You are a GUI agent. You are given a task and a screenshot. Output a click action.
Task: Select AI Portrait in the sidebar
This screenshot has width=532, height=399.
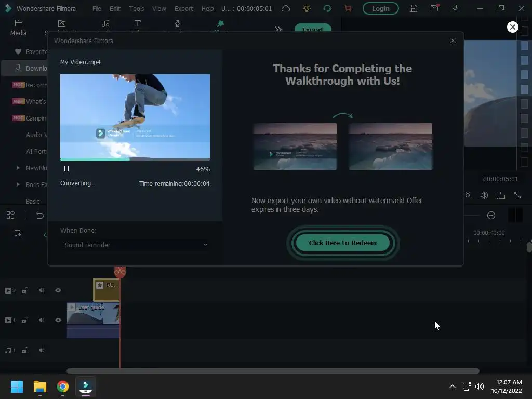(x=36, y=151)
